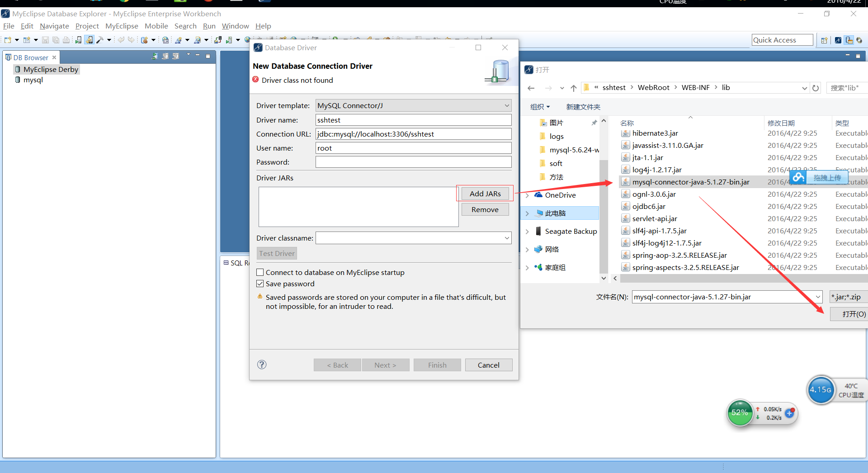Click the file list horizontal scrollbar left arrow
The height and width of the screenshot is (473, 868).
pos(615,279)
